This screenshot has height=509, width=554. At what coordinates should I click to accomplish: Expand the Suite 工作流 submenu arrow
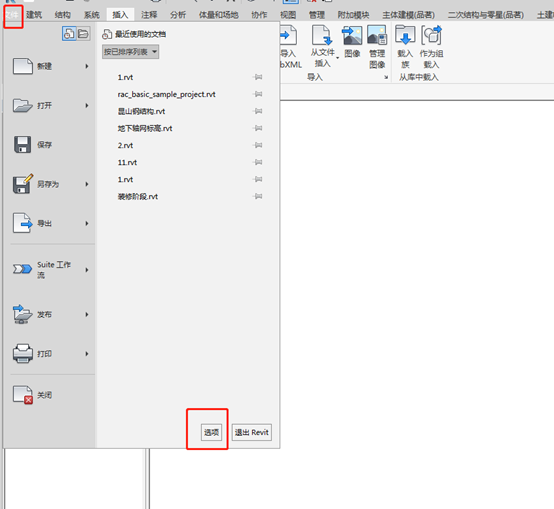pos(87,270)
